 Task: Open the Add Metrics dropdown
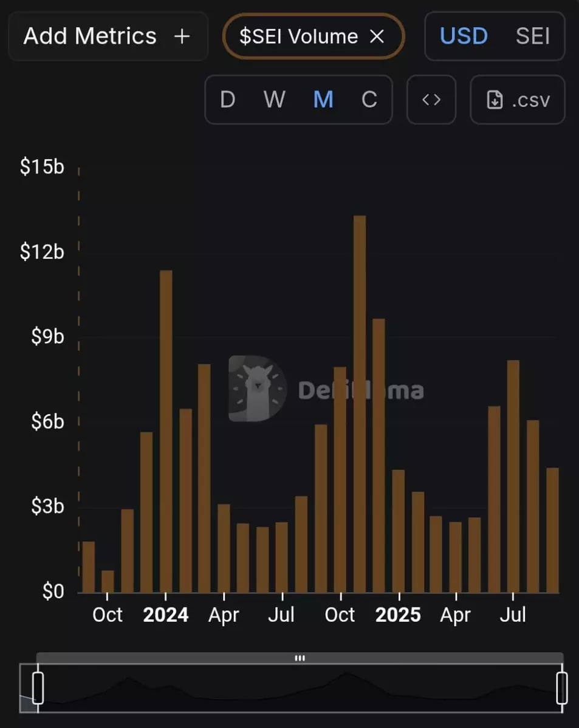107,36
